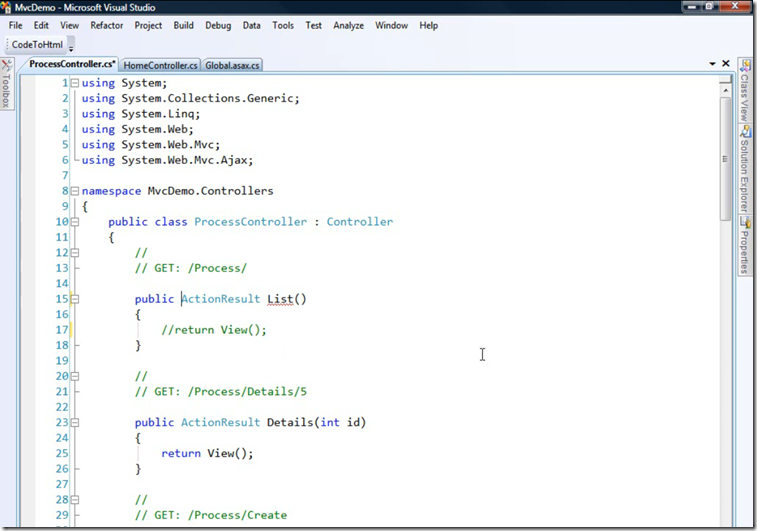Collapse the comment block at line 20
The width and height of the screenshot is (757, 531).
pos(75,377)
